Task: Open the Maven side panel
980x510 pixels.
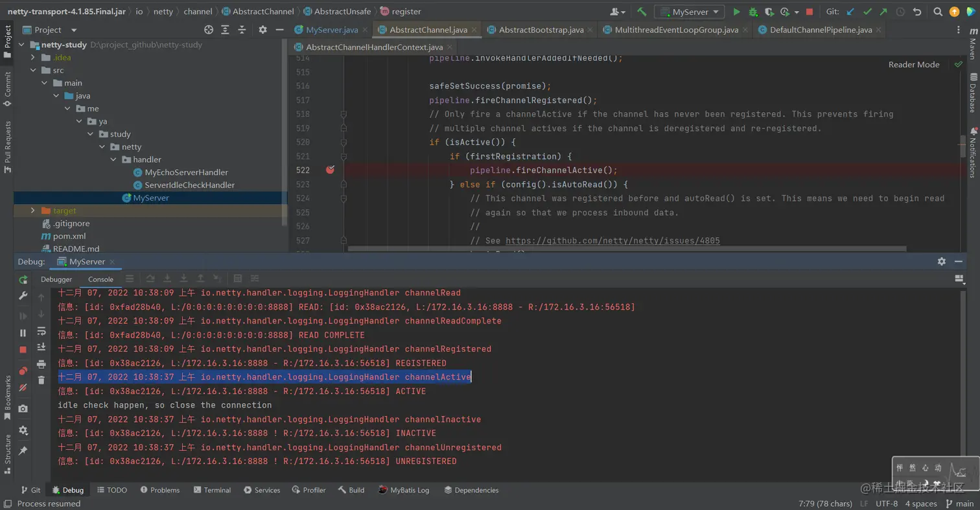Action: click(972, 44)
